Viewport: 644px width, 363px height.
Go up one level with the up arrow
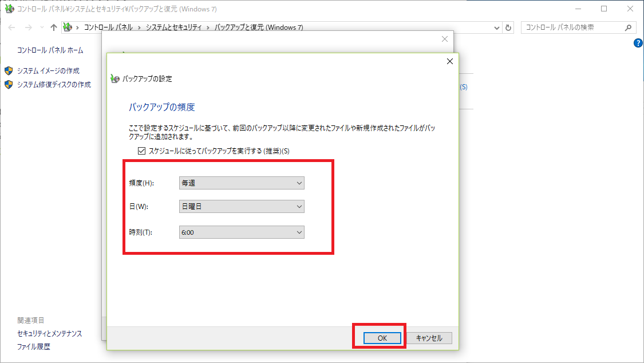pyautogui.click(x=54, y=27)
